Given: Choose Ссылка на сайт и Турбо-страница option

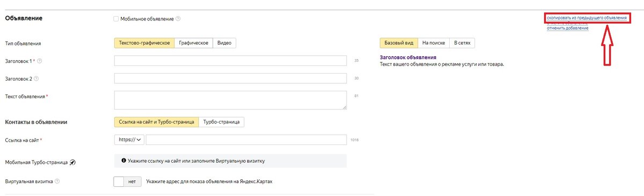Looking at the screenshot, I should 156,122.
